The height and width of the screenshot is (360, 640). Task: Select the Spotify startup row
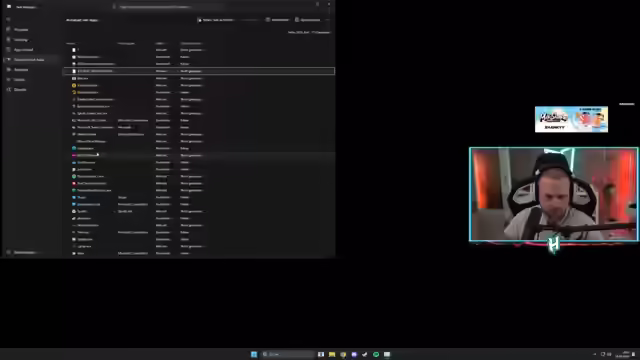pyautogui.click(x=199, y=211)
